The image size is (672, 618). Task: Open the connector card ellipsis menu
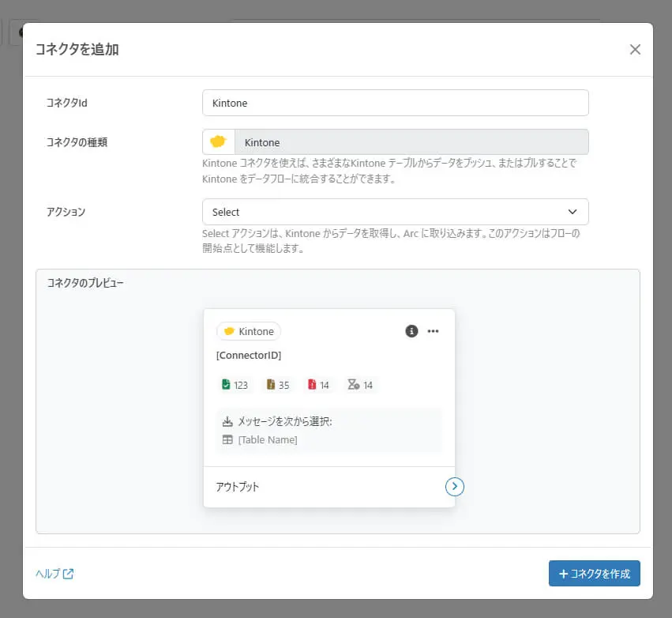pos(433,331)
